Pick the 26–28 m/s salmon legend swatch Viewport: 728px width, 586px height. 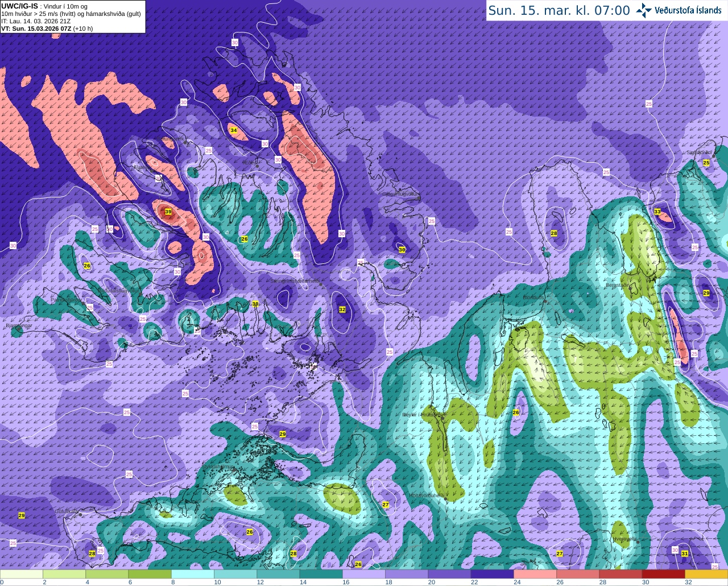click(578, 574)
